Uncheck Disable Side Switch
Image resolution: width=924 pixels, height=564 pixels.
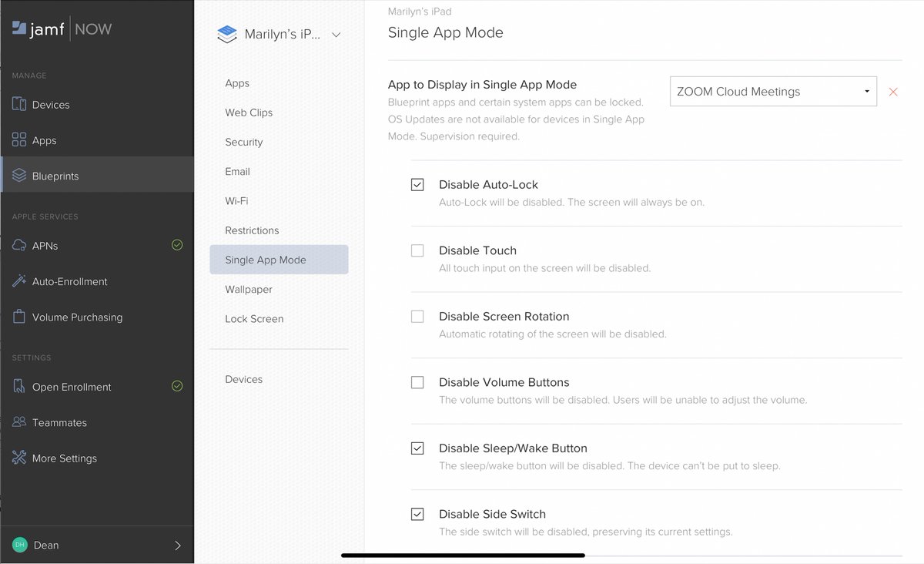(x=417, y=514)
